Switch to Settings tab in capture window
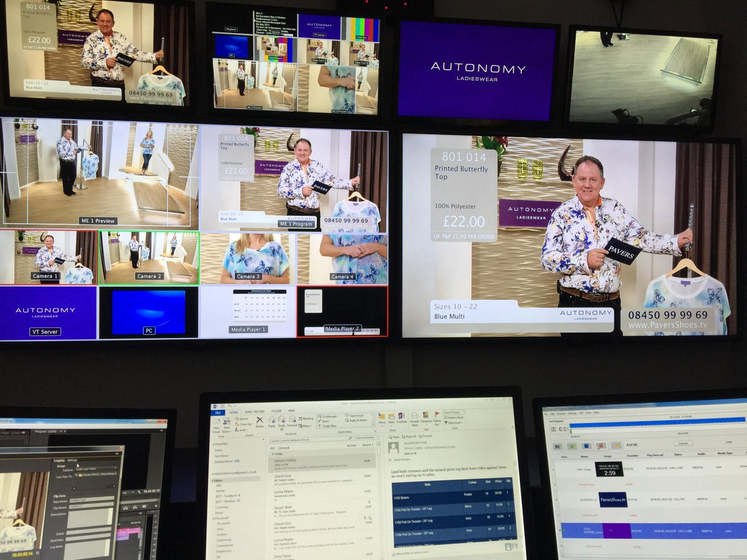This screenshot has width=747, height=560. coord(72,460)
